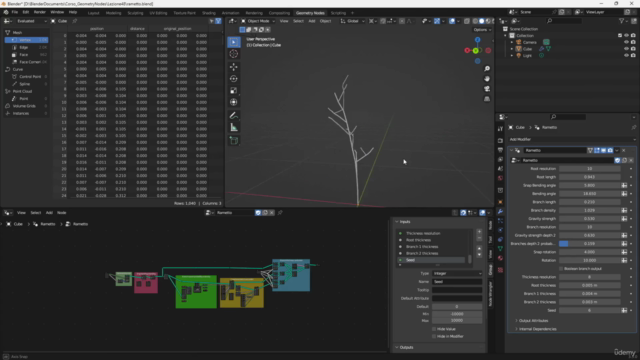Toggle spreadsheet pin icon next to Cube
This screenshot has width=640, height=360.
click(75, 21)
